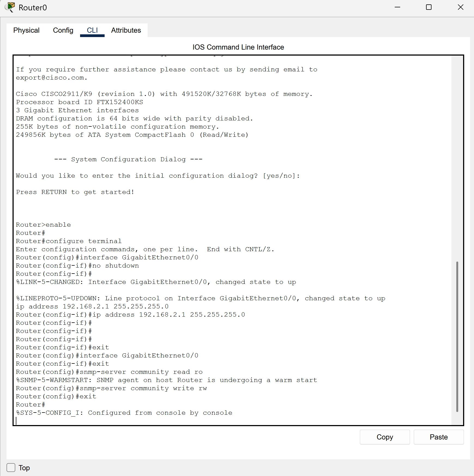
Task: Click 'Router(config-if)#no shutdown' line
Action: pyautogui.click(x=77, y=266)
